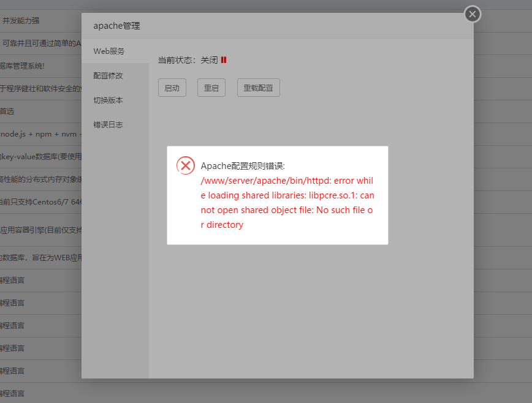Close the apache管理 dialog with the X icon
This screenshot has width=532, height=403.
click(473, 14)
